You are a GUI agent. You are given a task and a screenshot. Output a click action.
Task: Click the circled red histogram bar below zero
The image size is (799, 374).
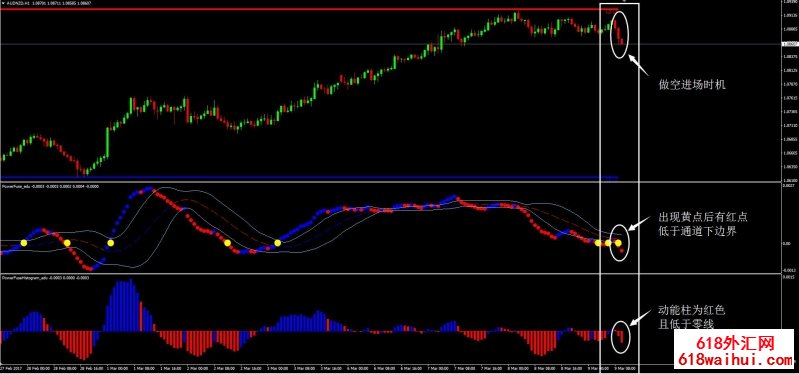tap(621, 336)
